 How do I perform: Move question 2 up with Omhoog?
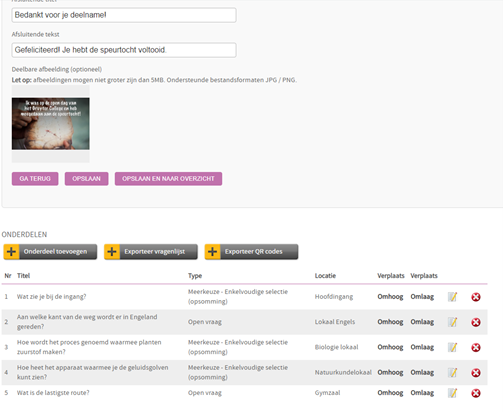pos(390,322)
